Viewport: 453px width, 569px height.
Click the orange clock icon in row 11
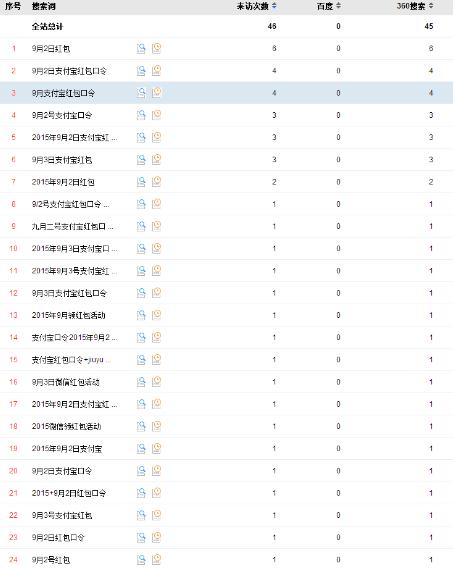tap(156, 270)
